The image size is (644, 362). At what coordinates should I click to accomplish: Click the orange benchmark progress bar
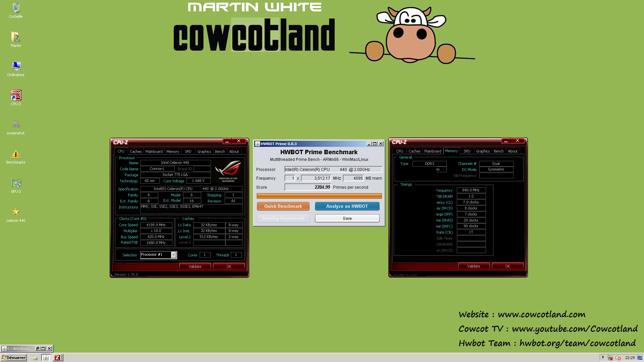pos(319,196)
